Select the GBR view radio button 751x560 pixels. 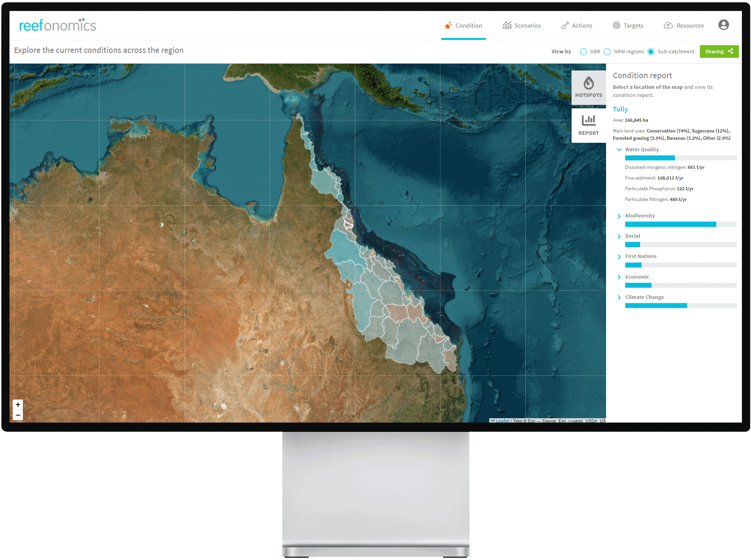point(584,51)
